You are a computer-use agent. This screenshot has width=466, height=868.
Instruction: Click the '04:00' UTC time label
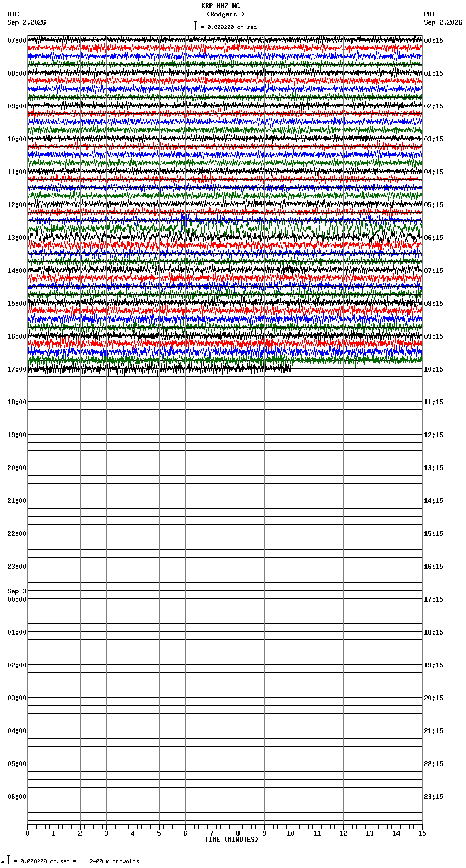pos(17,731)
